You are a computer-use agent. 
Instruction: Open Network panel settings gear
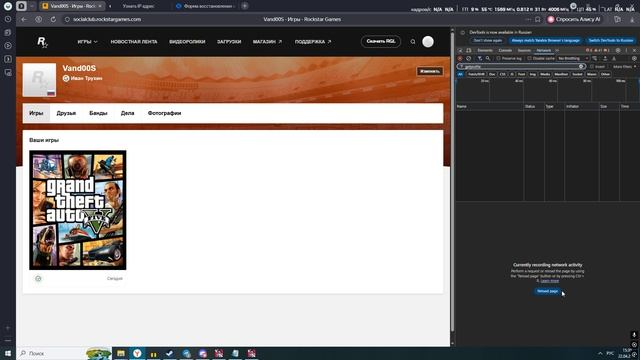coord(634,58)
